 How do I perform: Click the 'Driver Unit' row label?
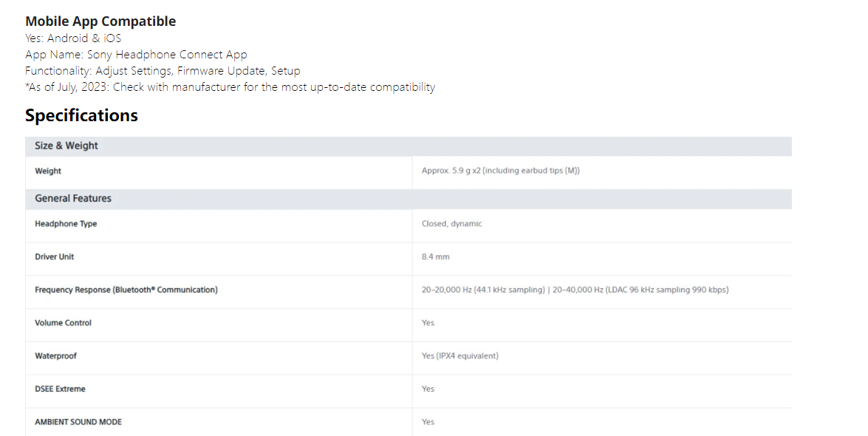[x=54, y=256]
